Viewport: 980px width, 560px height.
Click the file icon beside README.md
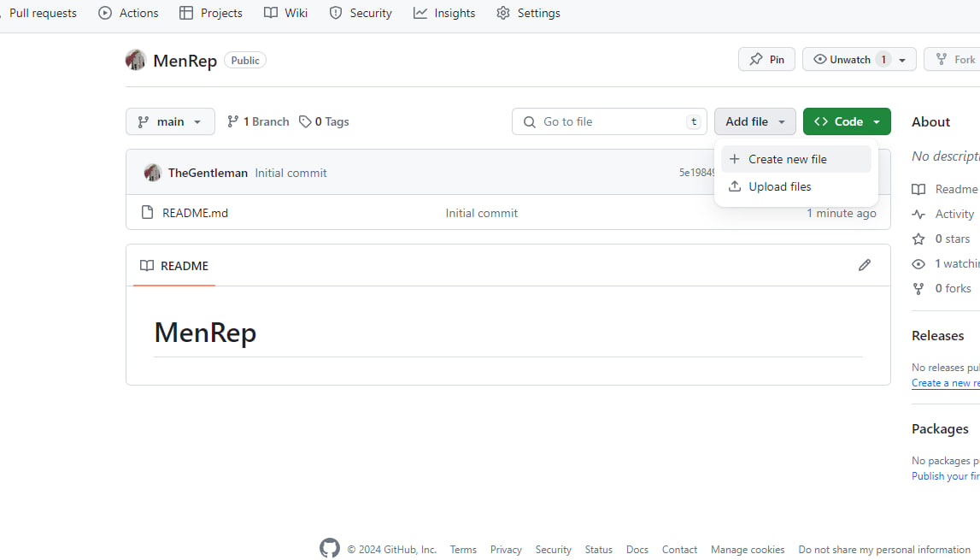click(148, 212)
